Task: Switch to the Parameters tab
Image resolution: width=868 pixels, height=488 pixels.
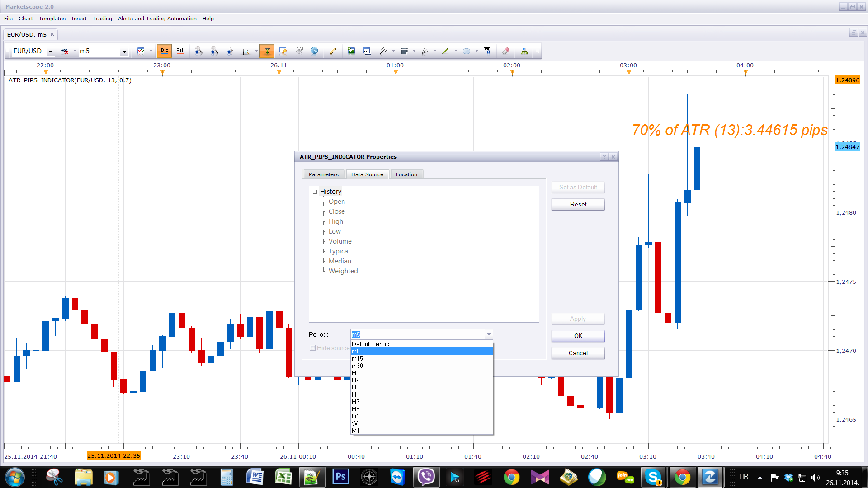Action: (x=324, y=174)
